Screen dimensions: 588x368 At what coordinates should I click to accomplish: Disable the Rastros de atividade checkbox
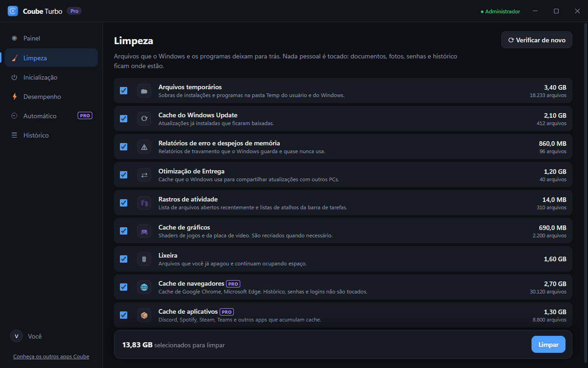pos(124,203)
